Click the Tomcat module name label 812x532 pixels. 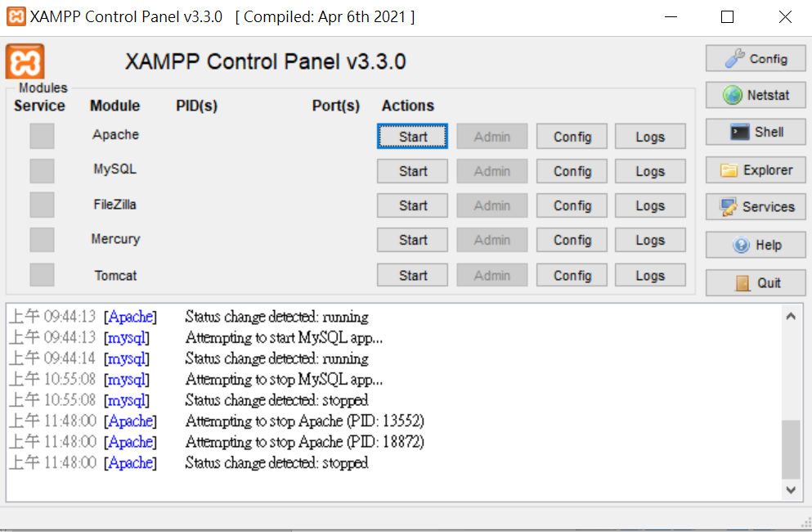point(115,275)
